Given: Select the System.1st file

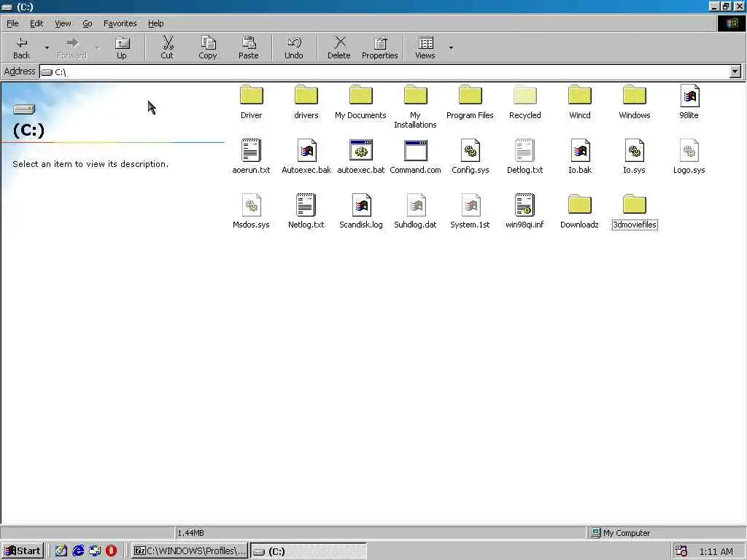Looking at the screenshot, I should pyautogui.click(x=471, y=211).
